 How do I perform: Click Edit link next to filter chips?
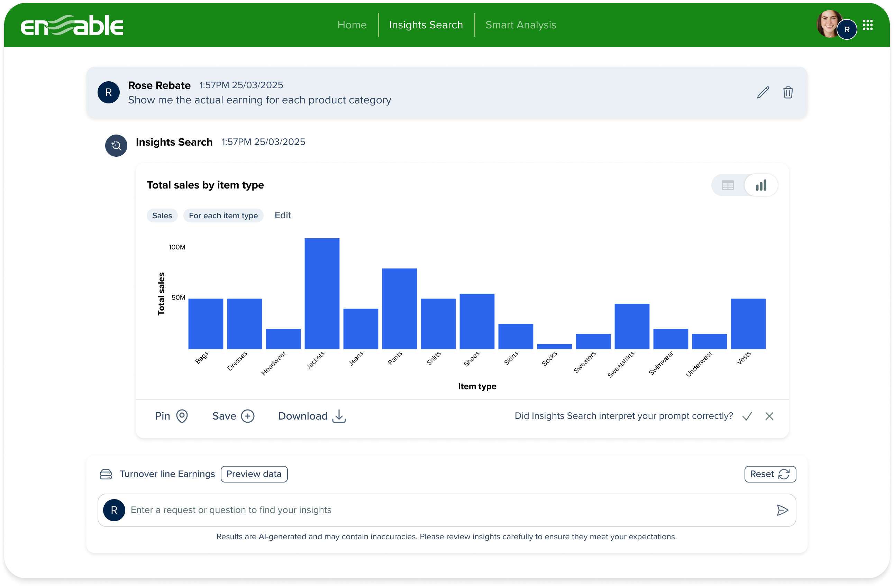point(282,215)
